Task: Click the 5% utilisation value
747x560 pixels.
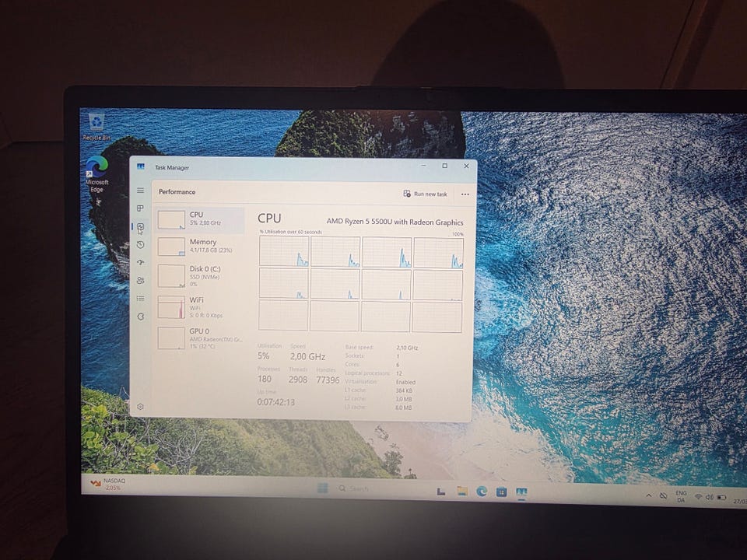Action: click(264, 356)
